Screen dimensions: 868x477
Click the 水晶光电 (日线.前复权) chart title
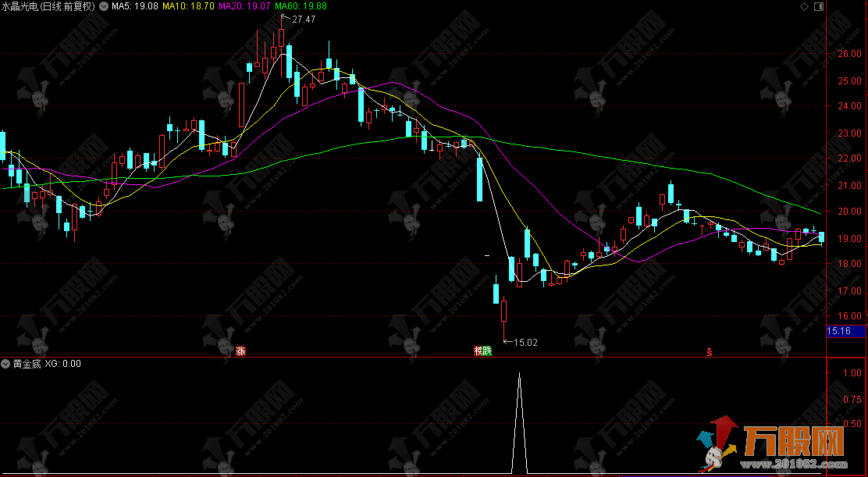(48, 6)
